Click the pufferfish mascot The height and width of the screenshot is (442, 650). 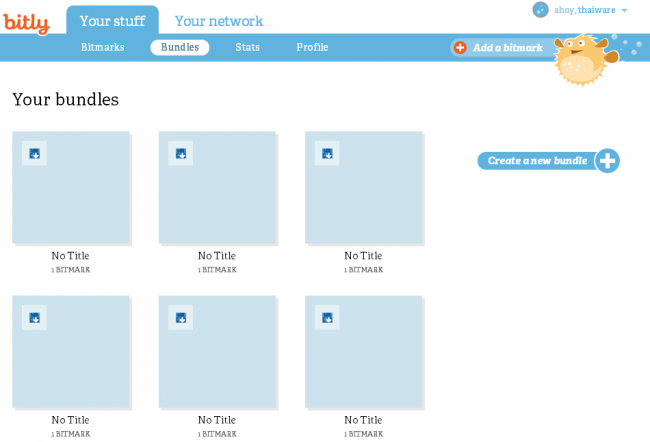pyautogui.click(x=585, y=59)
